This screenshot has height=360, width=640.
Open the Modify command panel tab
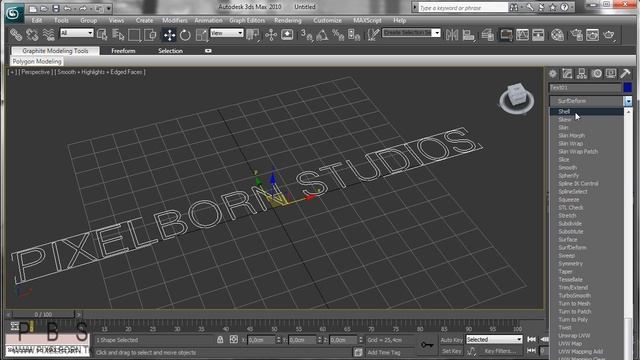click(567, 74)
